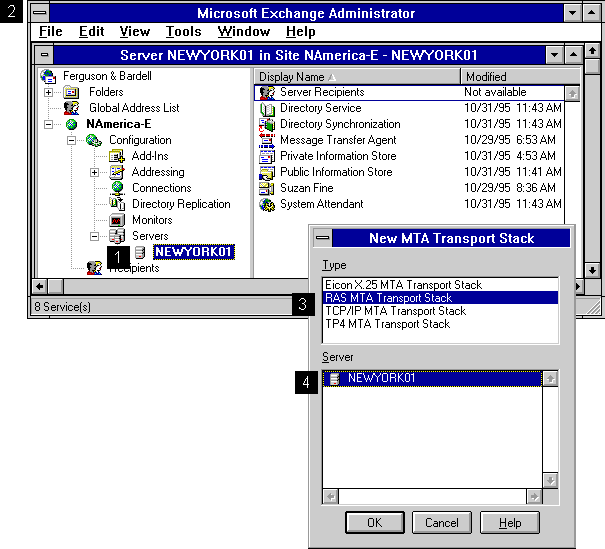Click the Connections icon

117,188
